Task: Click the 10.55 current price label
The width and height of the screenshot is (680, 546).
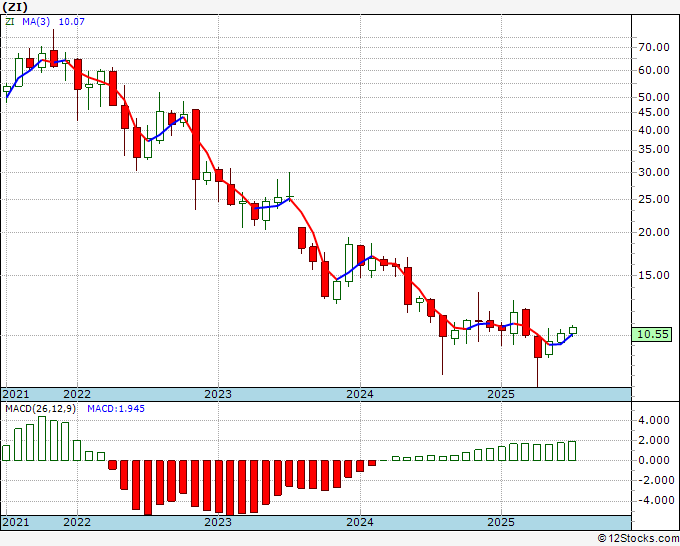Action: click(x=651, y=334)
